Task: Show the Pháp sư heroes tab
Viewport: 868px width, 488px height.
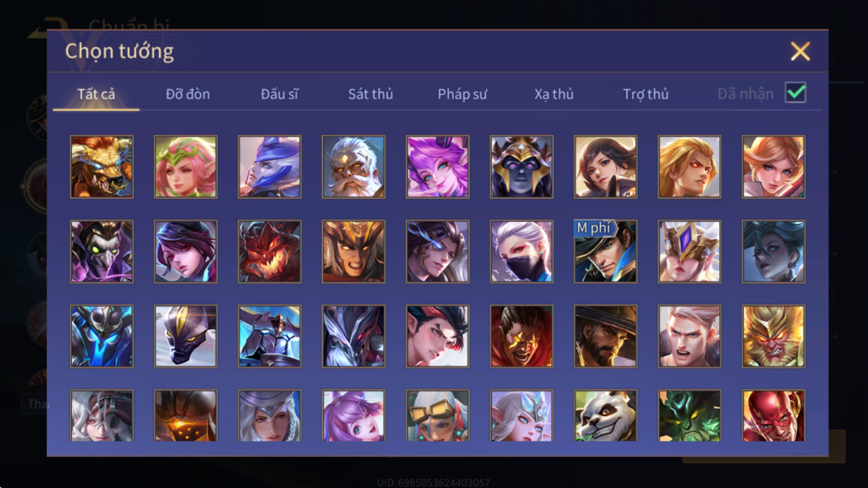Action: click(x=462, y=94)
